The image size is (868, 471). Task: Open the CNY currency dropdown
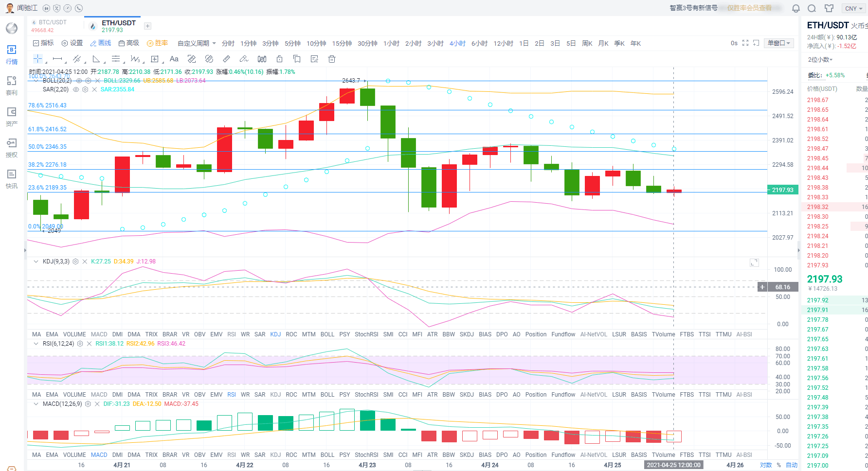click(853, 8)
